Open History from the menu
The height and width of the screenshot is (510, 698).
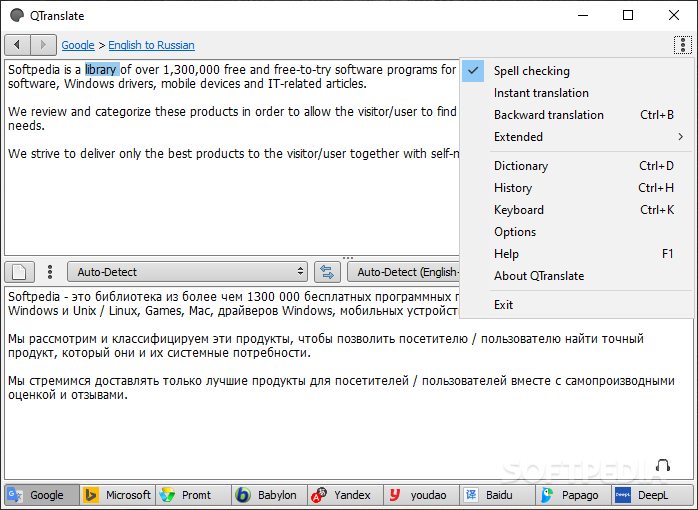(x=577, y=188)
